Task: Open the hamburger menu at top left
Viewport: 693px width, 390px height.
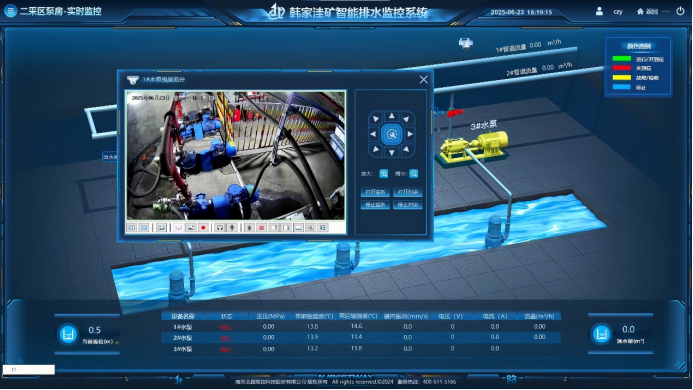Action: click(x=10, y=11)
